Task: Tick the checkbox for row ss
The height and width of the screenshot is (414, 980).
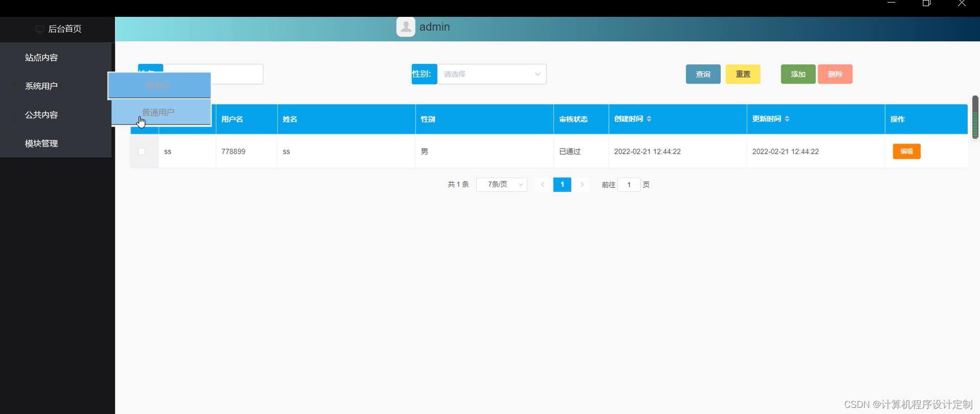Action: point(142,151)
